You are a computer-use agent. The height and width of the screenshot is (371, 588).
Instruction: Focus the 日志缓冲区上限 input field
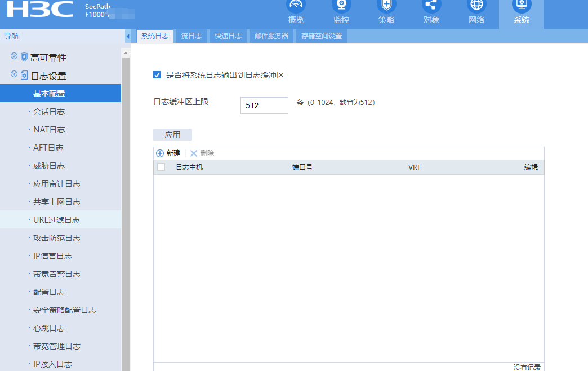264,105
